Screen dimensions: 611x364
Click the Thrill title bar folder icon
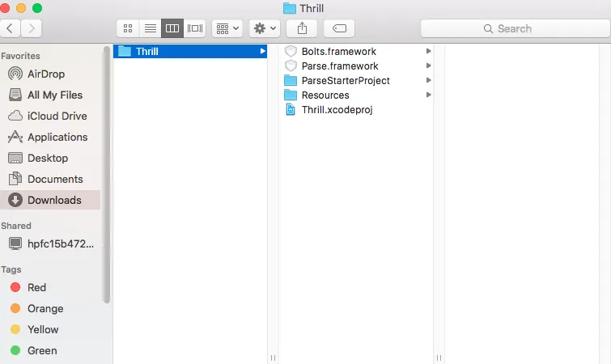click(289, 8)
